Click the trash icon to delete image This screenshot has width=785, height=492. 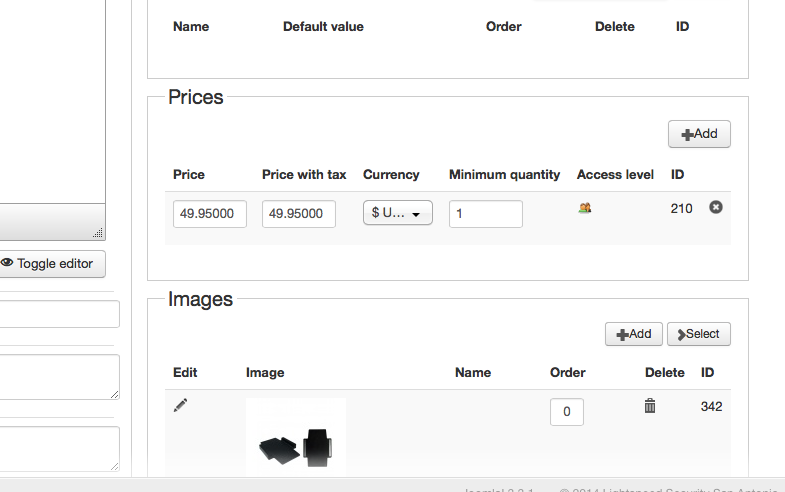point(650,405)
